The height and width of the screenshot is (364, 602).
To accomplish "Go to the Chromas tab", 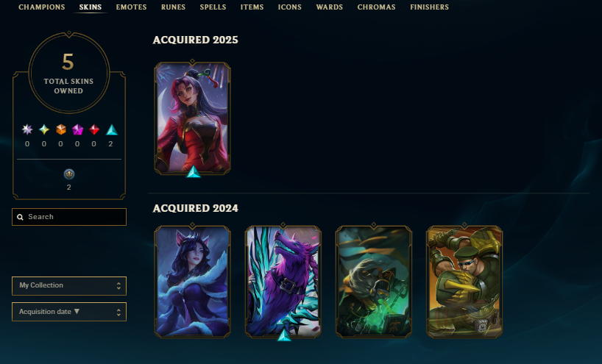I will click(376, 7).
